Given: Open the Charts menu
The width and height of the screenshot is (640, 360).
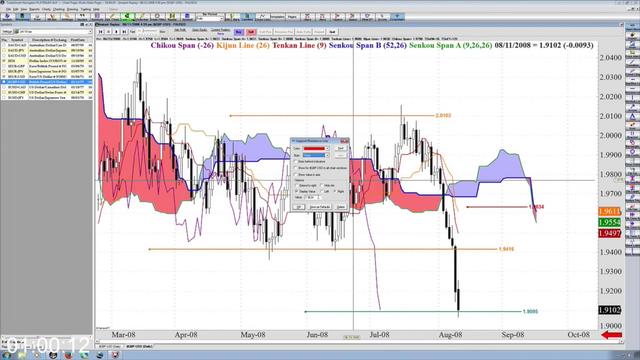Looking at the screenshot, I should click(x=46, y=9).
